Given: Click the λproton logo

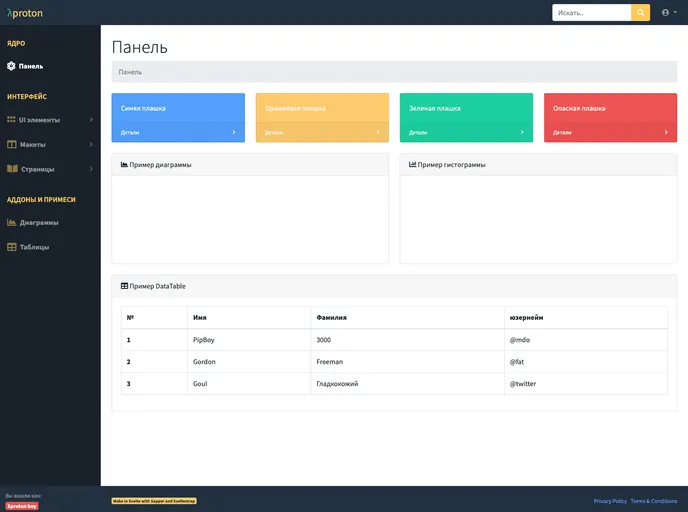Looking at the screenshot, I should [25, 13].
